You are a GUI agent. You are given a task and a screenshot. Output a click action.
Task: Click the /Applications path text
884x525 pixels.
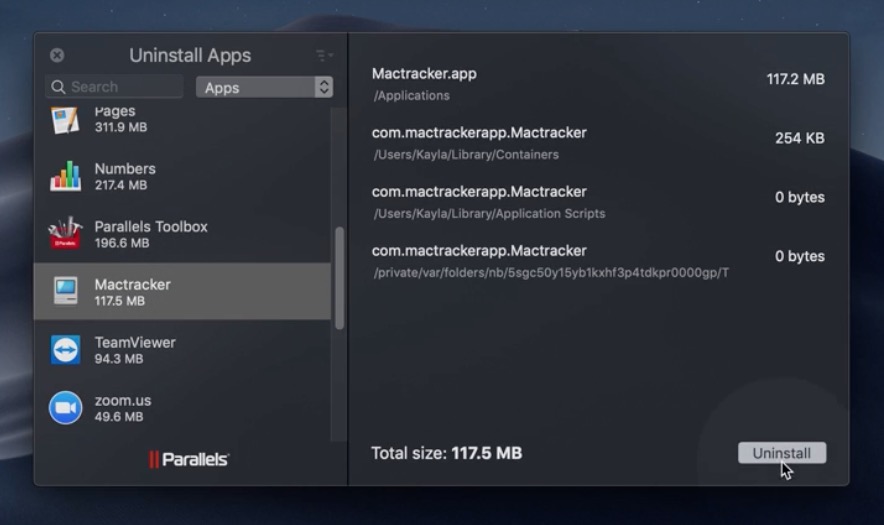pos(412,96)
